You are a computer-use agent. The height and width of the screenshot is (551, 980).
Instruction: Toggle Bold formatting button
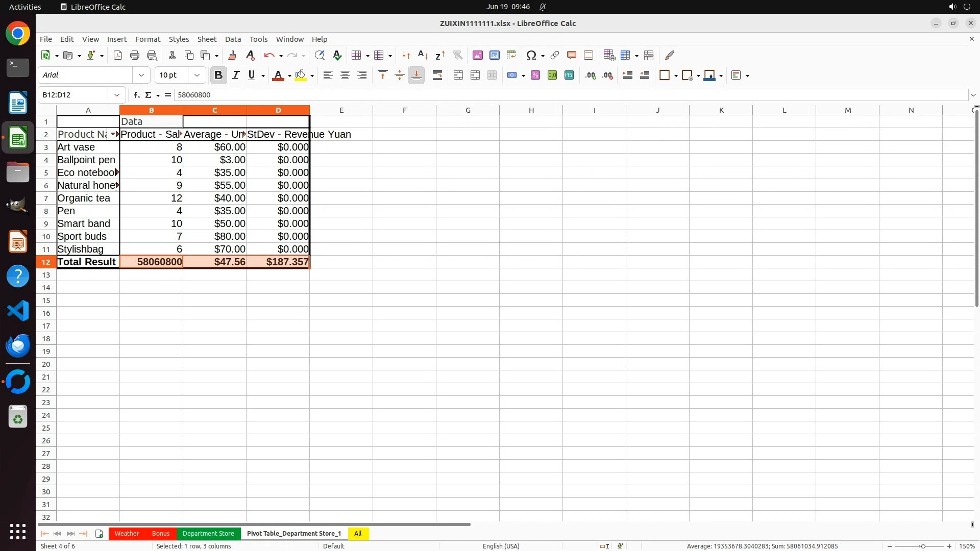tap(218, 76)
